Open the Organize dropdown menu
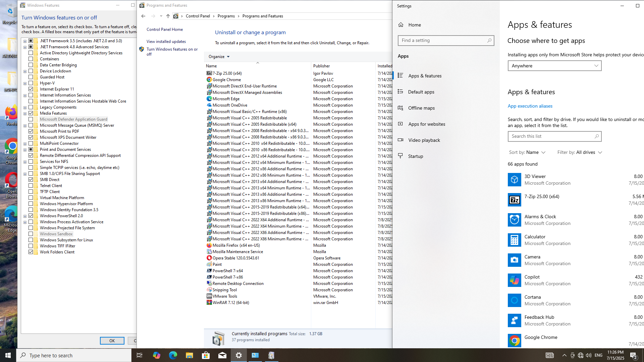Image resolution: width=644 pixels, height=362 pixels. pyautogui.click(x=219, y=57)
